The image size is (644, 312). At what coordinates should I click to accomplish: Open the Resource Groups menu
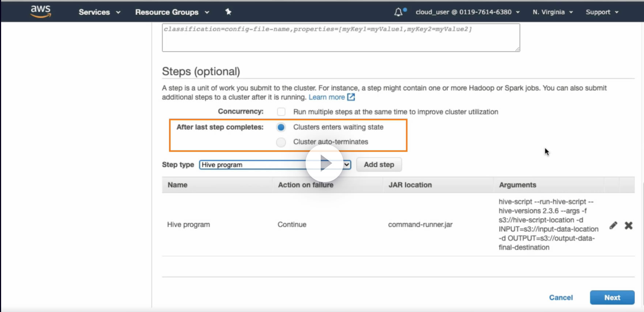[x=172, y=12]
